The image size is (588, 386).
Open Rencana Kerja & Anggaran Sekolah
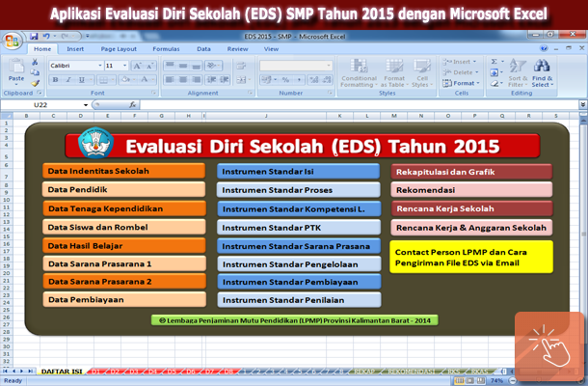(x=471, y=228)
